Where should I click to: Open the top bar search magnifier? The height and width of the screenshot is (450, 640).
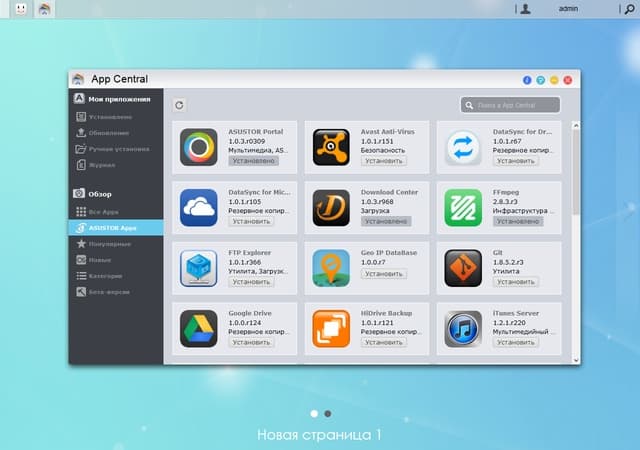pyautogui.click(x=630, y=9)
